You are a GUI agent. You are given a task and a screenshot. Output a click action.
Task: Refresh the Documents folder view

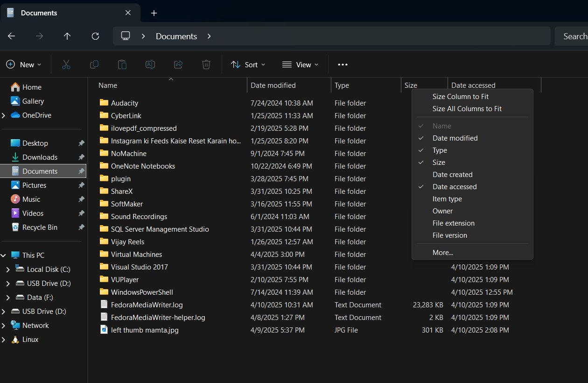click(95, 36)
